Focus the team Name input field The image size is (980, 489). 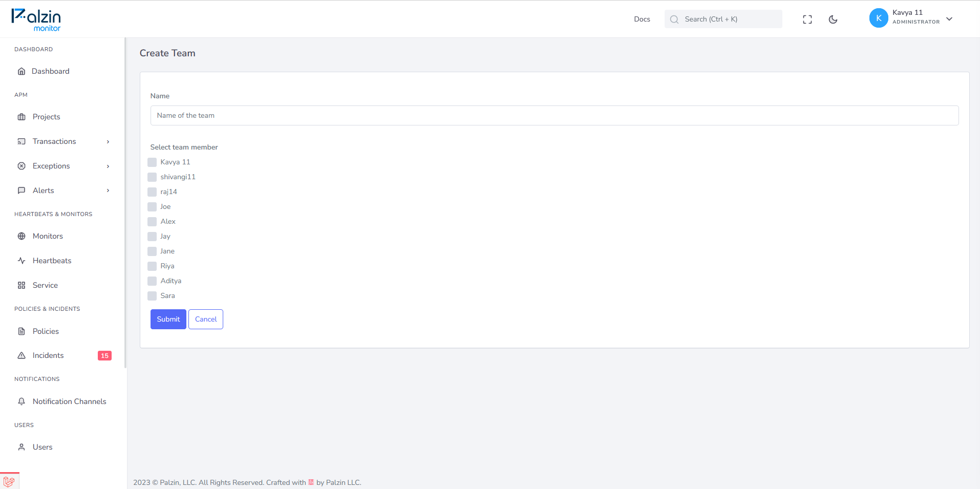pyautogui.click(x=555, y=116)
